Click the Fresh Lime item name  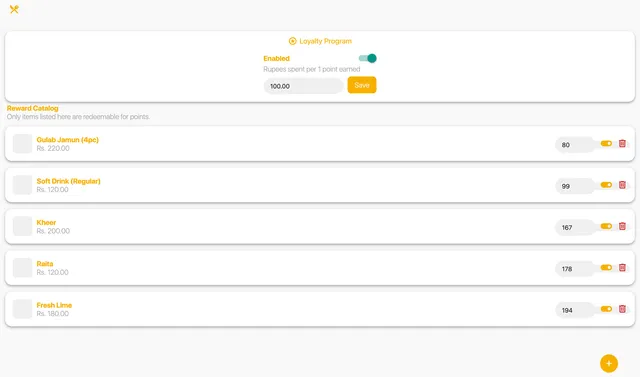click(x=54, y=305)
